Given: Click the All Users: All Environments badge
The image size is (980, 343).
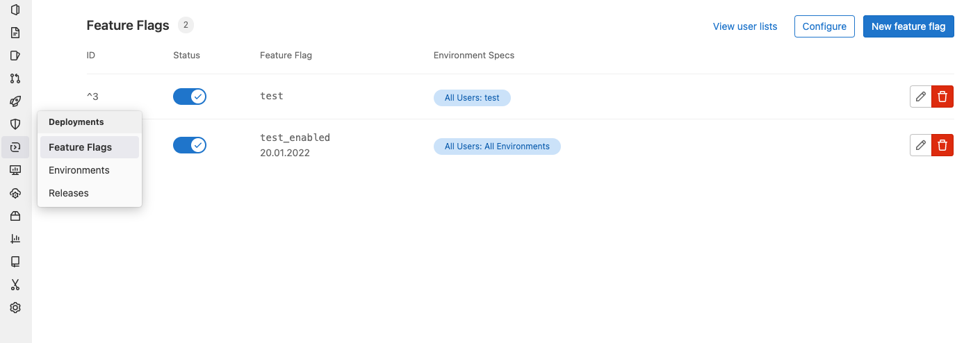Looking at the screenshot, I should 497,147.
